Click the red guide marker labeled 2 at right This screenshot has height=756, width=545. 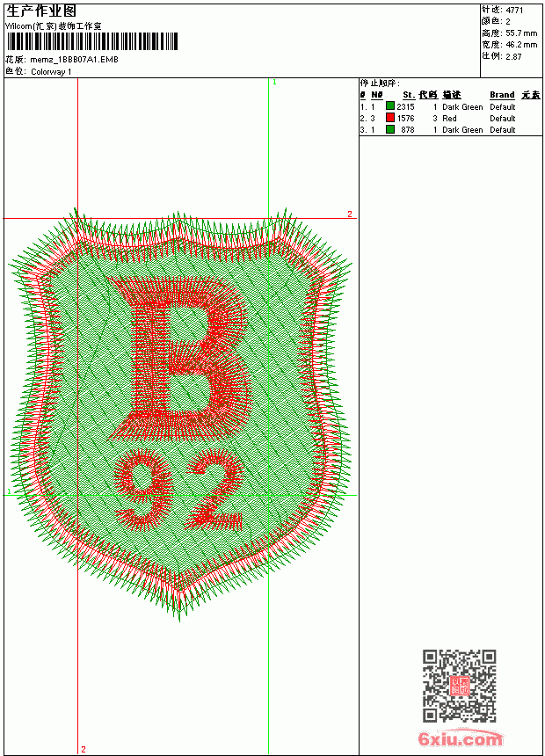350,214
